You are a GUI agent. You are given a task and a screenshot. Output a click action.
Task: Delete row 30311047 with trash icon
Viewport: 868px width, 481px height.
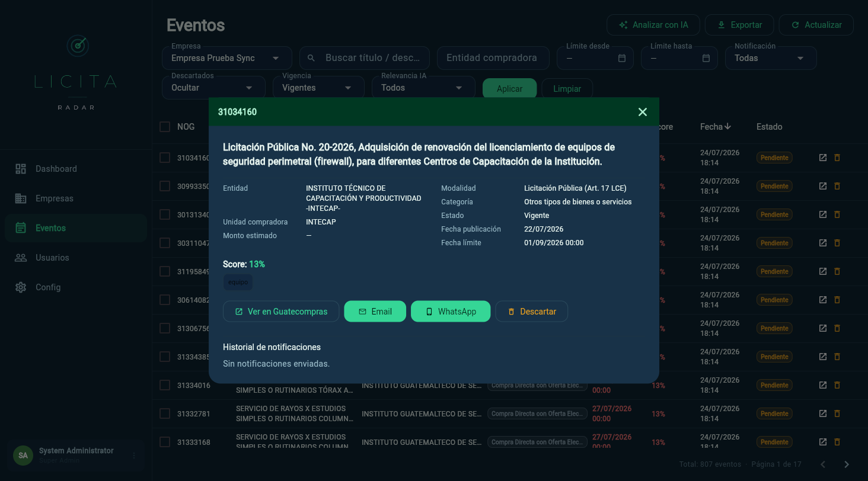click(837, 243)
